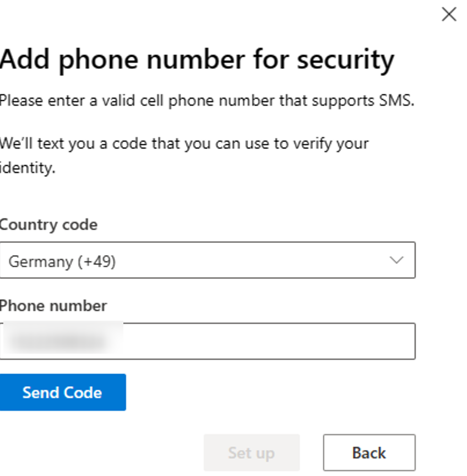Click the chevron beside Germany (+49)
The width and height of the screenshot is (467, 476).
coord(396,260)
